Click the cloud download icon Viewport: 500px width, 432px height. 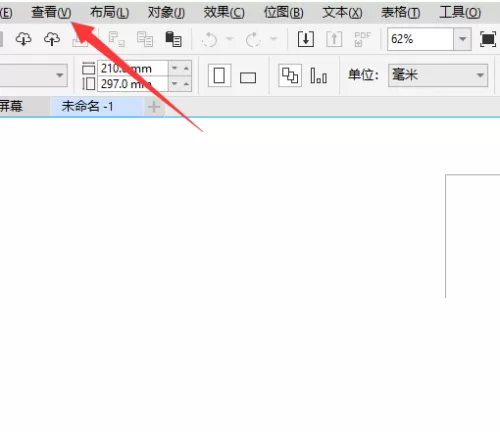(23, 39)
